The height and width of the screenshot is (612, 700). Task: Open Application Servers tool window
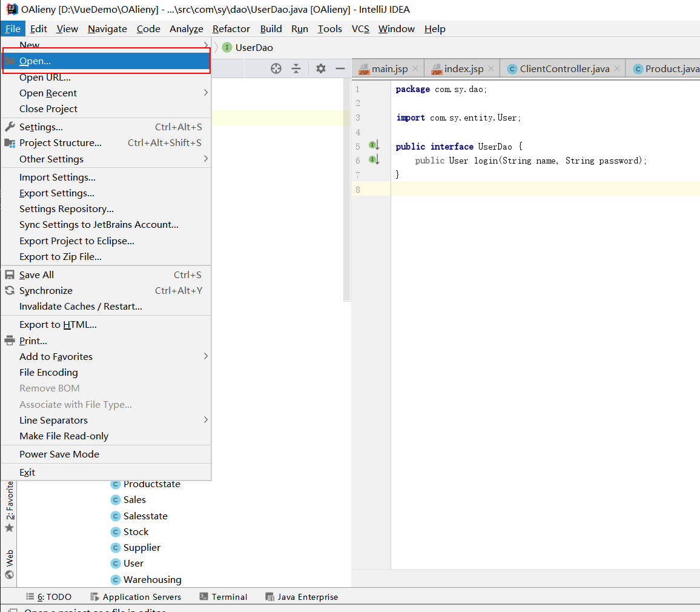point(136,597)
